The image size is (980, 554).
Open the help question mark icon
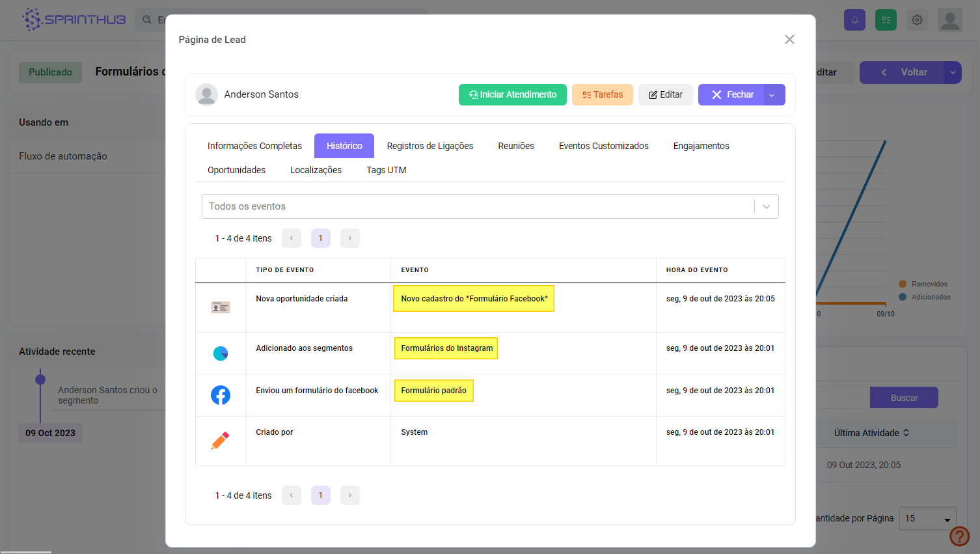coord(959,536)
